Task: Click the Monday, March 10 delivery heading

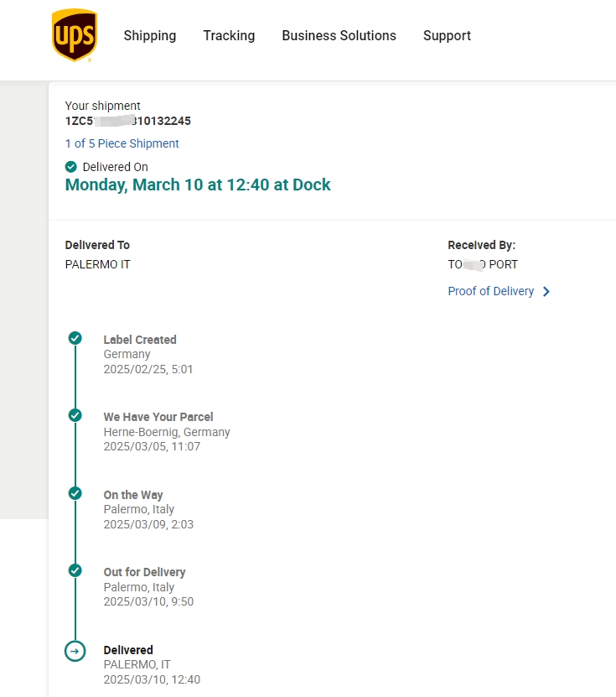Action: (x=198, y=185)
